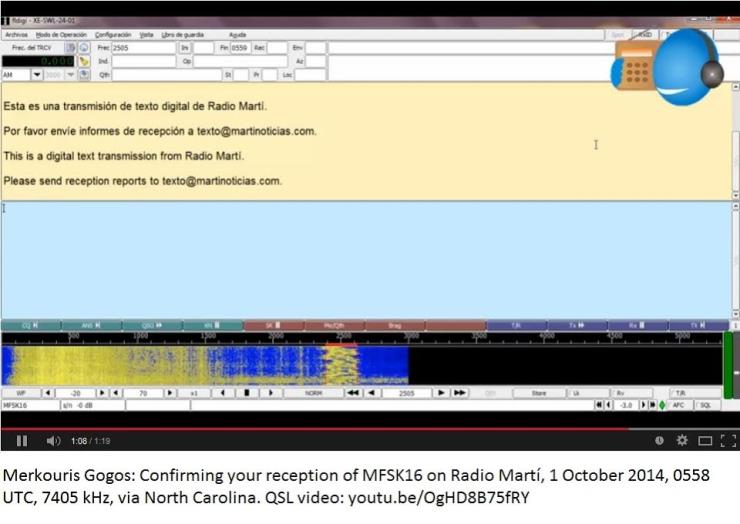This screenshot has width=740, height=524.
Task: Click the CQ macro button
Action: [x=31, y=325]
